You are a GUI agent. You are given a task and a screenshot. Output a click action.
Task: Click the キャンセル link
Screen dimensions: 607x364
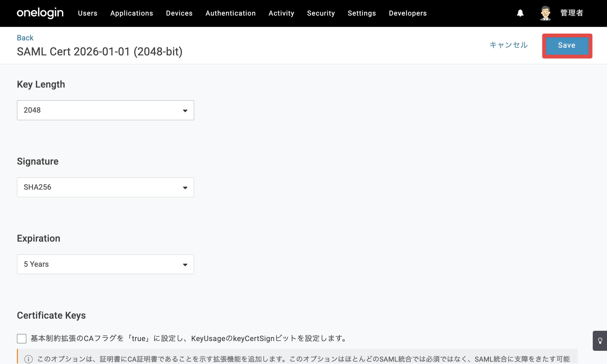[509, 45]
